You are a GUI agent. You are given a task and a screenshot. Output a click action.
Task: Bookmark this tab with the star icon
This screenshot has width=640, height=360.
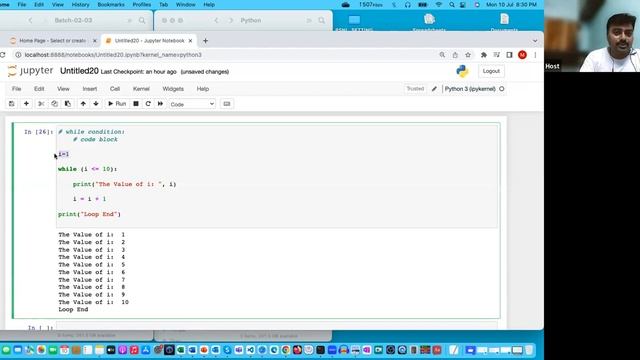click(x=468, y=55)
